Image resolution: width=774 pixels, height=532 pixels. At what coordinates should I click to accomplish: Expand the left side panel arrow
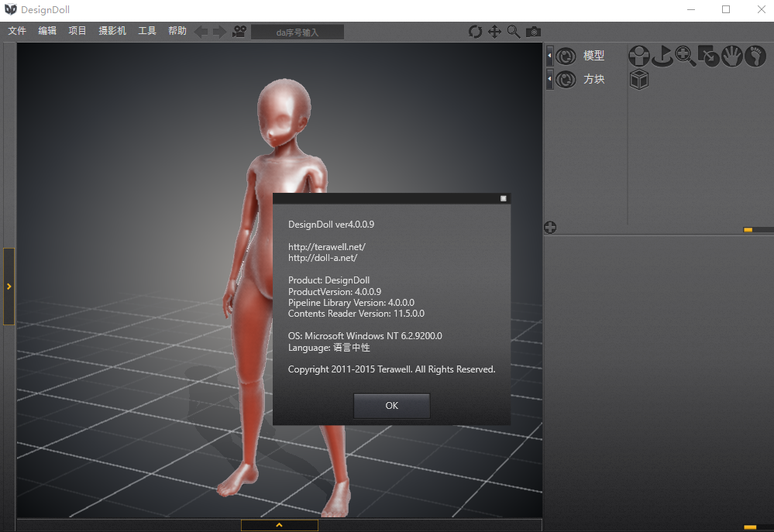9,287
